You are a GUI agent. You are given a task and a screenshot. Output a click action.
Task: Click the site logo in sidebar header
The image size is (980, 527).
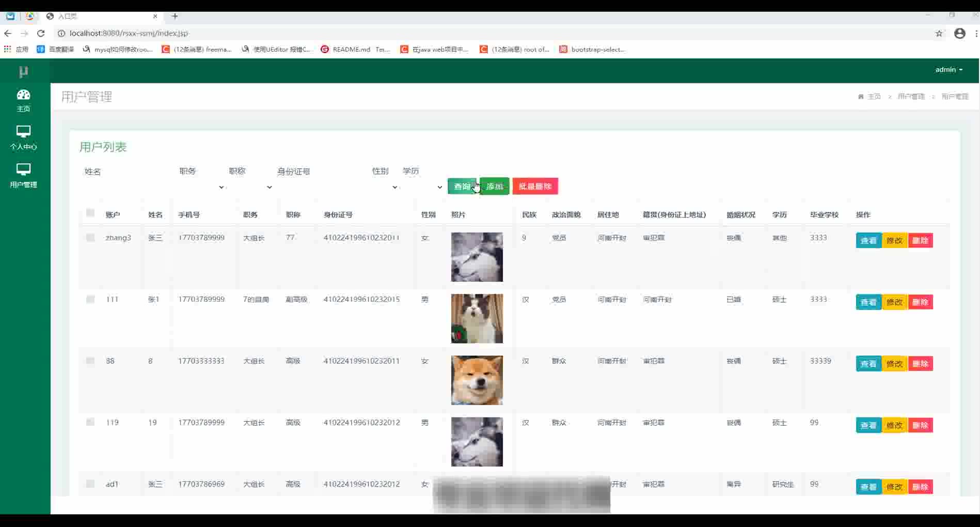tap(23, 71)
